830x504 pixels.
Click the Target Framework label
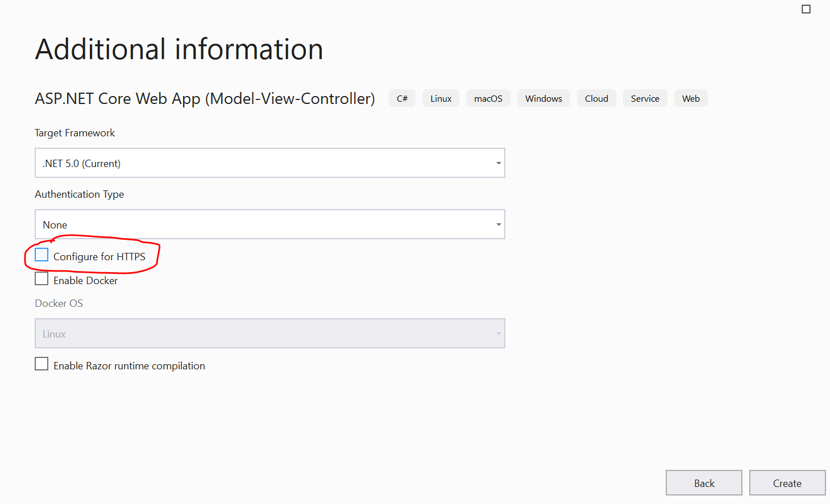(74, 133)
